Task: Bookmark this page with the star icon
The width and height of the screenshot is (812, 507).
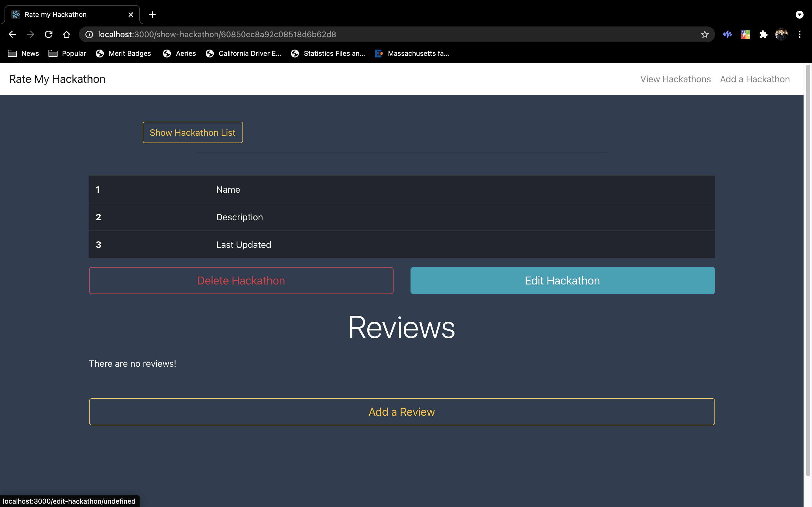Action: tap(705, 34)
